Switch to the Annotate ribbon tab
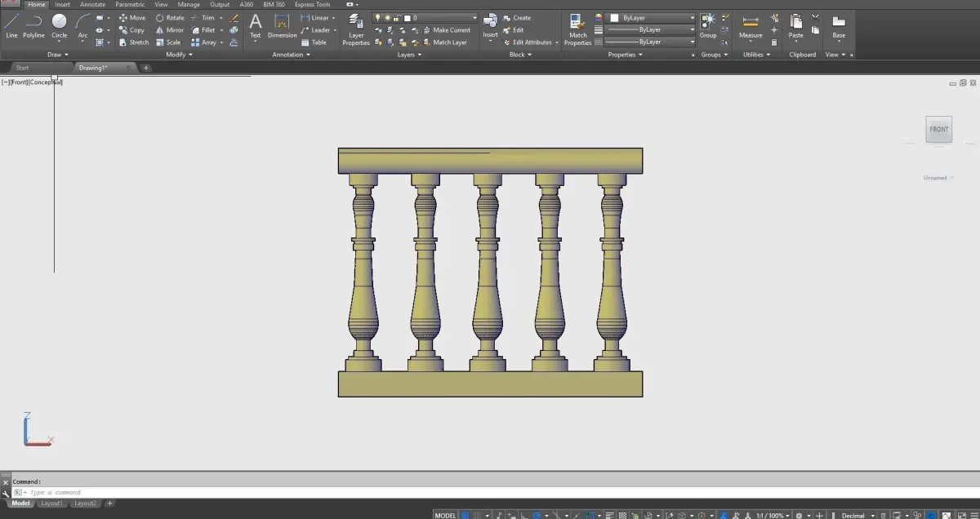Viewport: 980px width, 519px height. tap(92, 4)
